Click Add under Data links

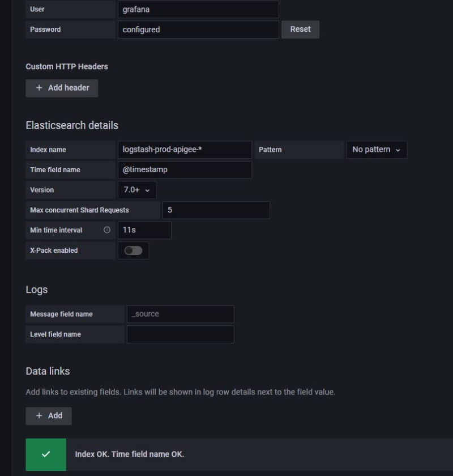point(49,415)
